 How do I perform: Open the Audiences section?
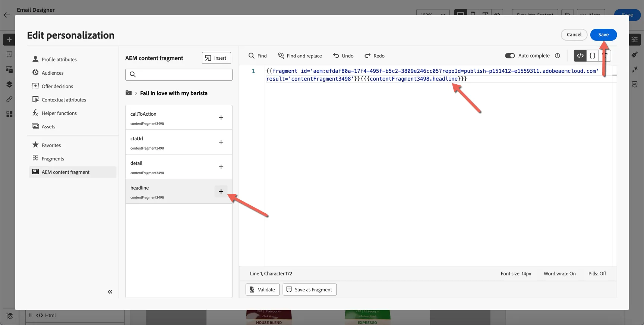pyautogui.click(x=73, y=73)
